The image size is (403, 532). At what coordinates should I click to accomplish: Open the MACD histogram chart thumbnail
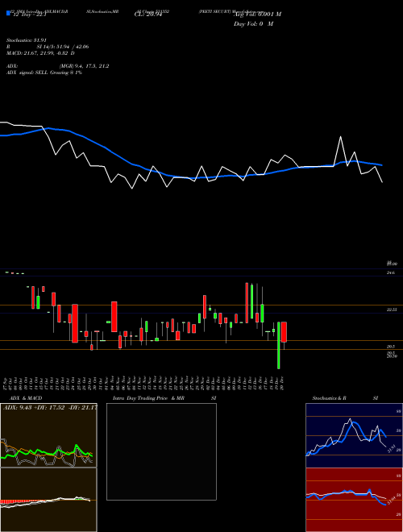[48, 500]
